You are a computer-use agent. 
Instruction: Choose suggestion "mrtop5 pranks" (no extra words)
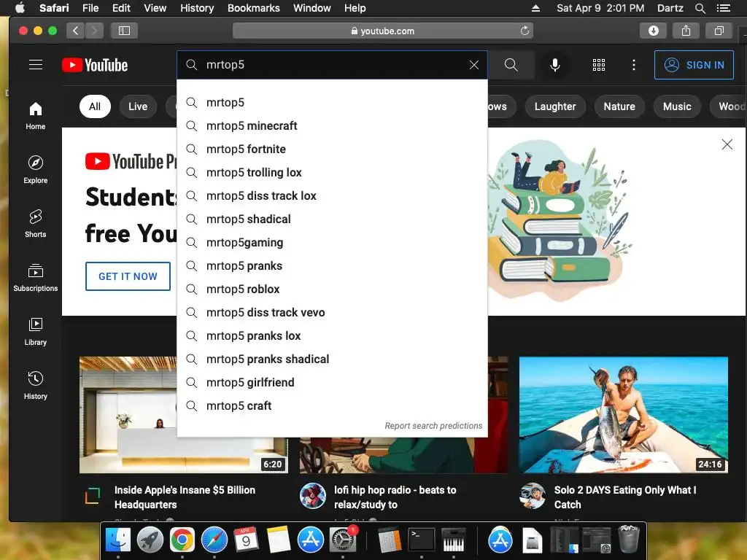[x=332, y=265]
